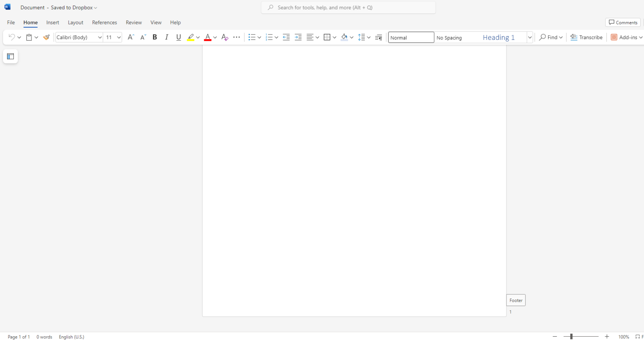Viewport: 644px width, 340px height.
Task: Expand alignment options arrow
Action: point(317,37)
